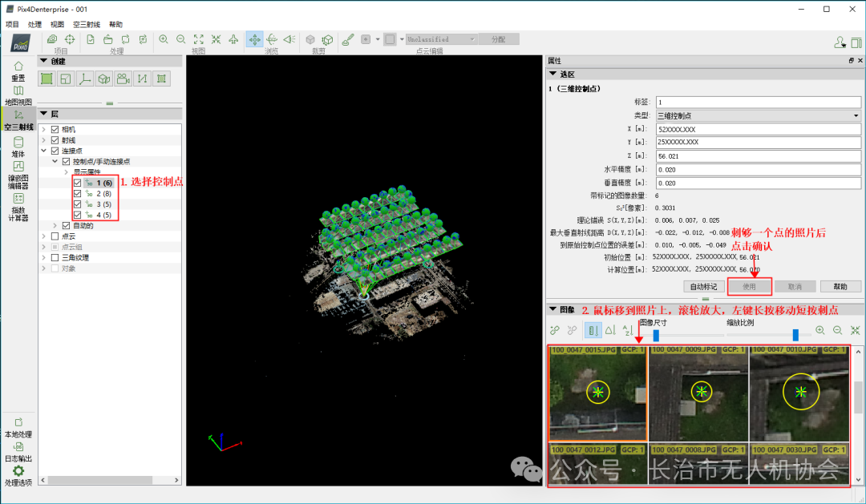This screenshot has height=504, width=866.
Task: Open the 项目 menu
Action: point(12,24)
